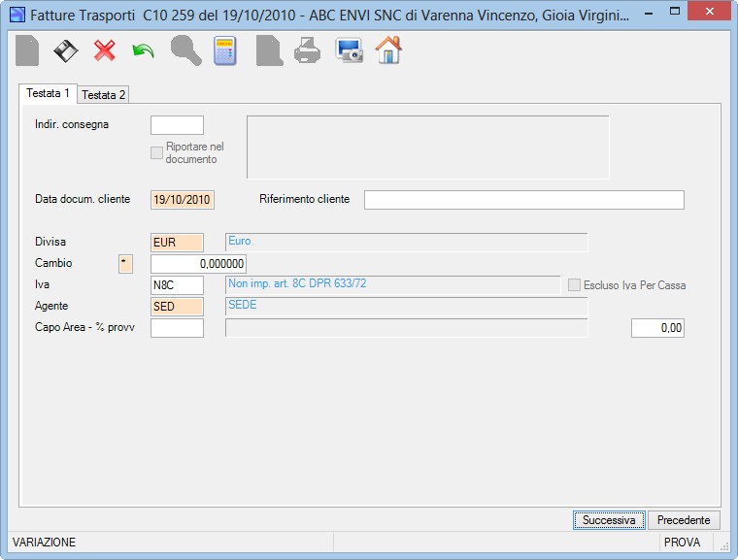738x560 pixels.
Task: Focus the Riferimento cliente text field
Action: 523,200
